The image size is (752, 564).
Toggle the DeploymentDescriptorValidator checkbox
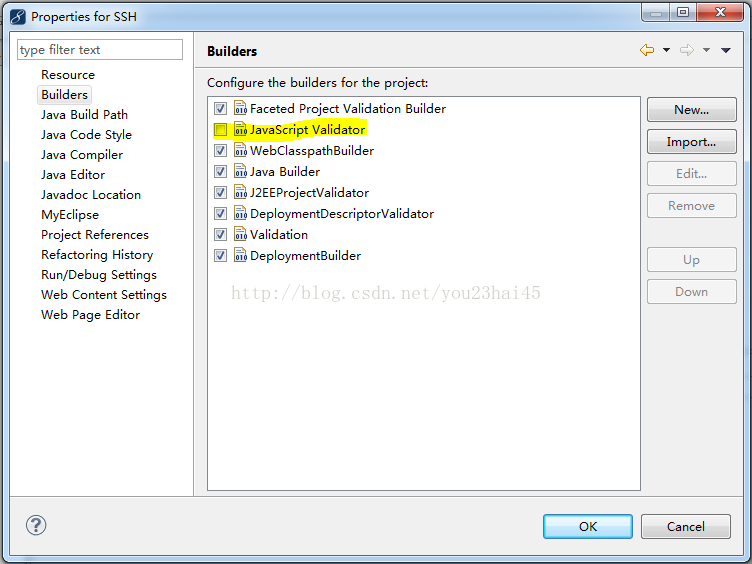pyautogui.click(x=220, y=213)
